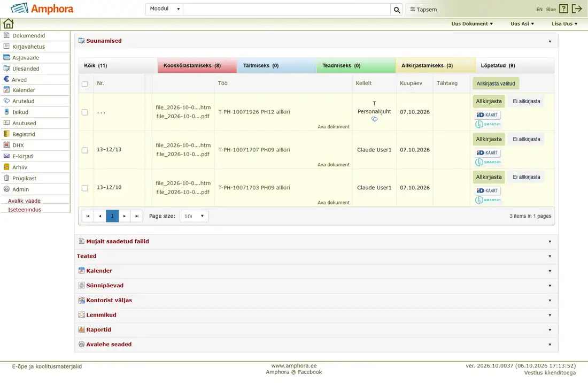Expand Mujalt saadetud failid section
588x383 pixels.
(x=316, y=242)
